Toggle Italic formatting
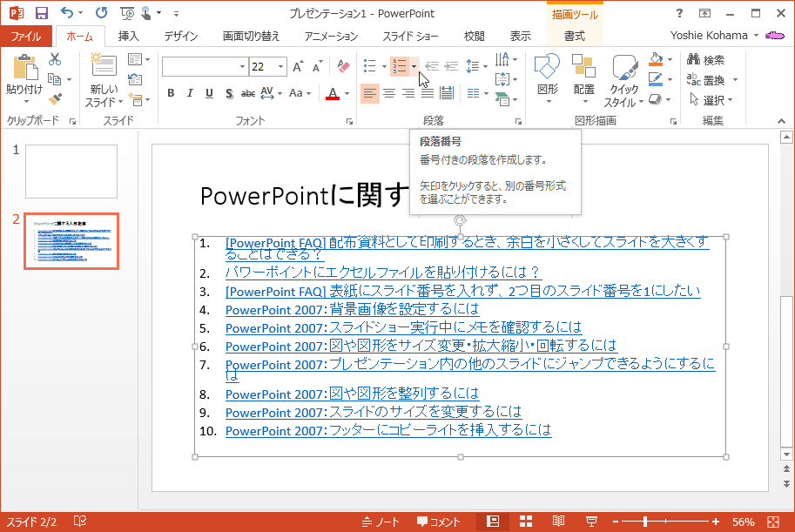795x532 pixels. tap(190, 93)
